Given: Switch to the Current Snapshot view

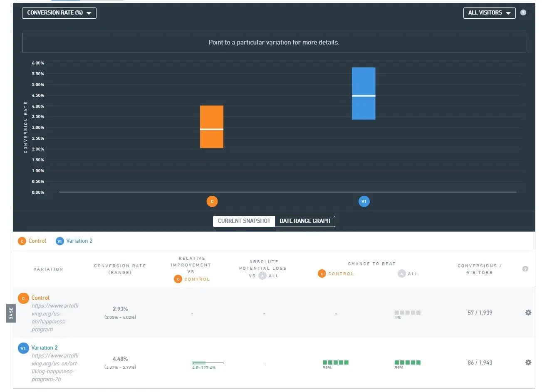Looking at the screenshot, I should click(x=244, y=221).
